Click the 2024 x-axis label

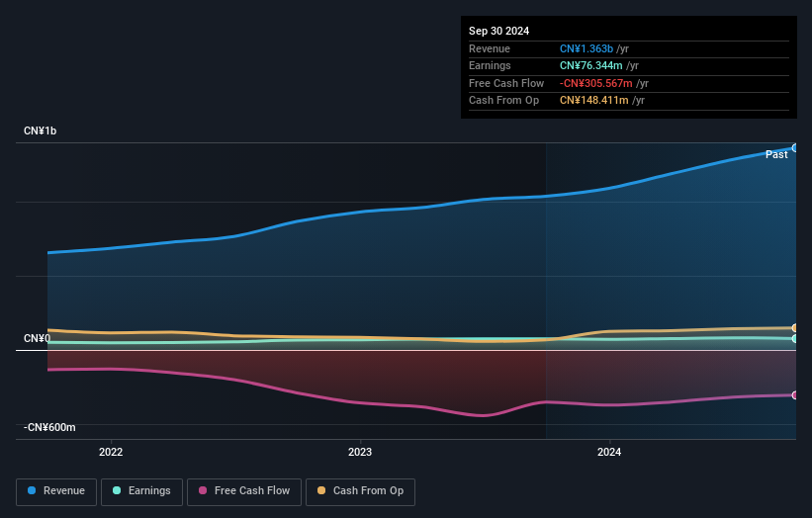[609, 452]
